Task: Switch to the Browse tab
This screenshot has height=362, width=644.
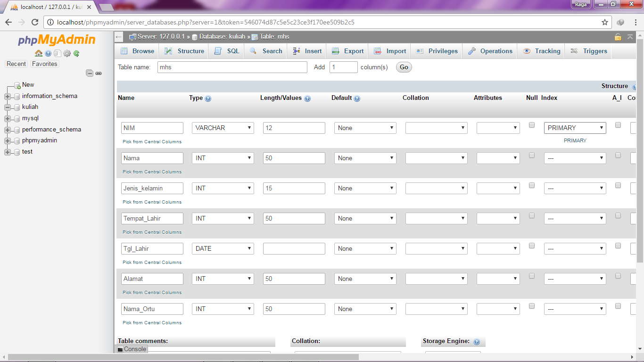Action: tap(138, 51)
